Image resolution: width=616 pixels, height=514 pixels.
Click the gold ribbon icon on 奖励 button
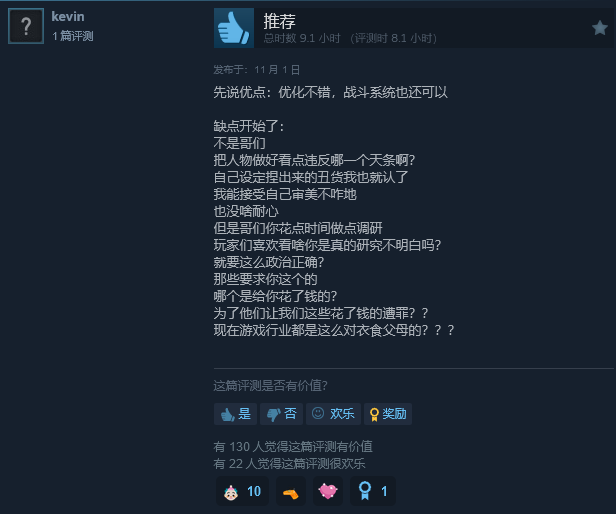pyautogui.click(x=374, y=414)
